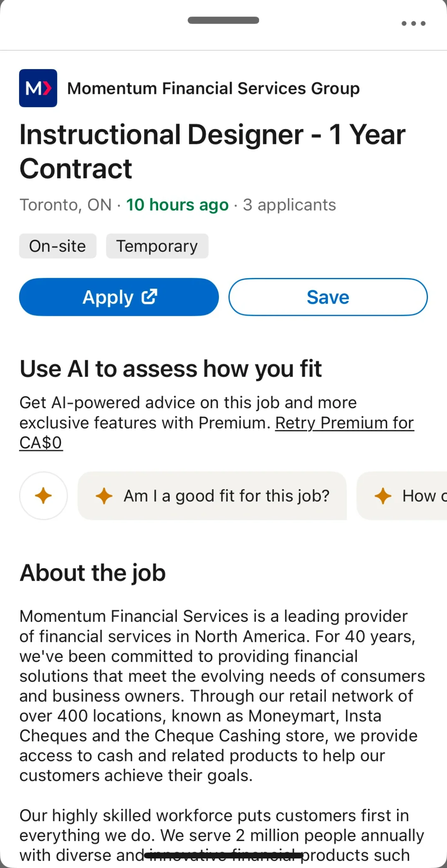Tap the "10 hours ago" posting time
This screenshot has width=447, height=868.
click(177, 205)
